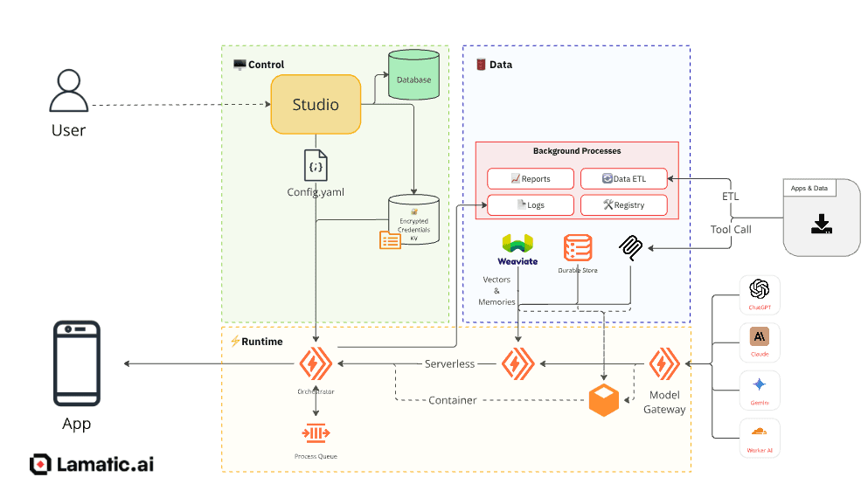The image size is (868, 498).
Task: Click the Tool Call label
Action: 731,229
